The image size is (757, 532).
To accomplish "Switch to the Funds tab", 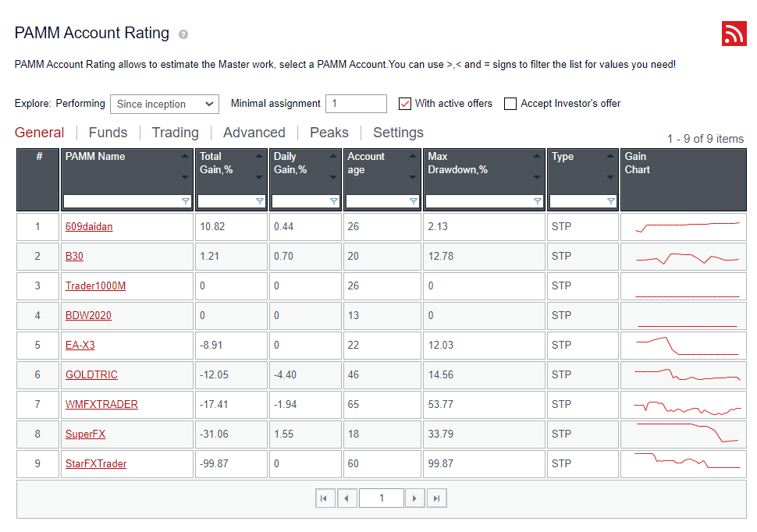I will click(x=108, y=133).
